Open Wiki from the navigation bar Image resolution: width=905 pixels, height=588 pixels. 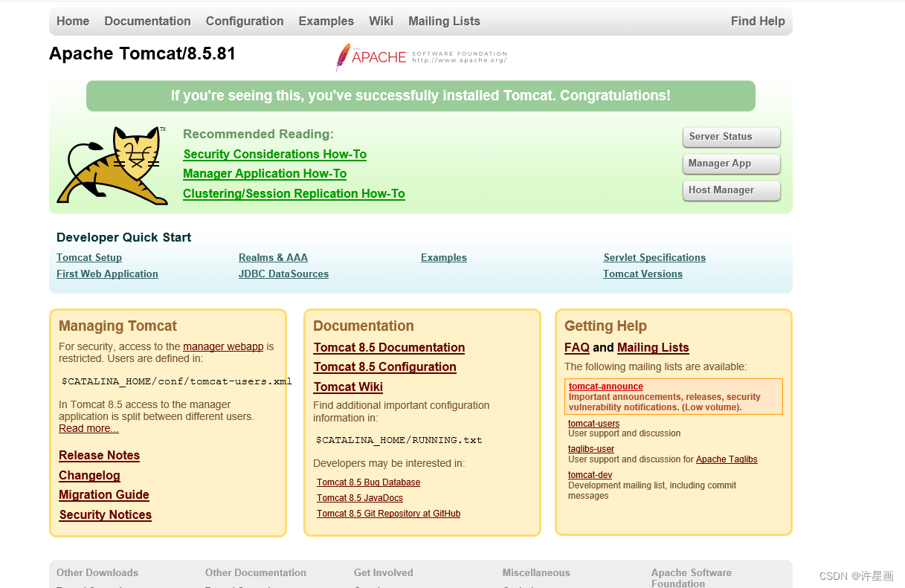(x=381, y=21)
